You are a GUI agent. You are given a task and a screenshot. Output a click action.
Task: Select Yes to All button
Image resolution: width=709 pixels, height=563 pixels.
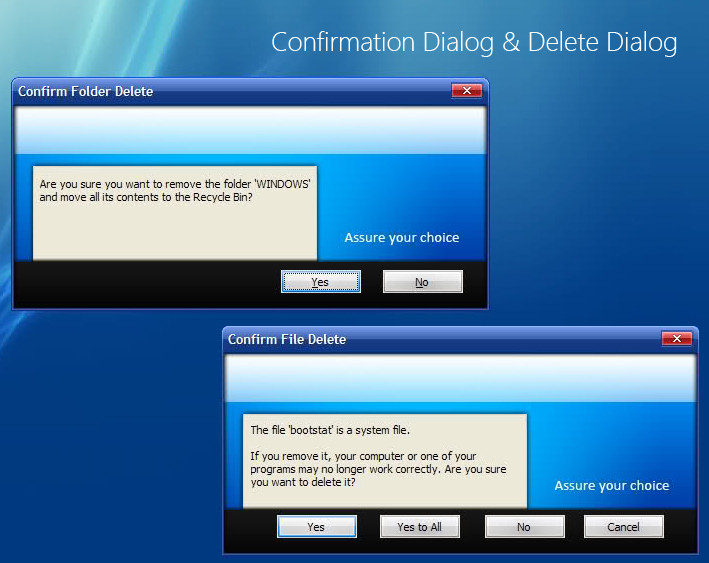click(420, 526)
